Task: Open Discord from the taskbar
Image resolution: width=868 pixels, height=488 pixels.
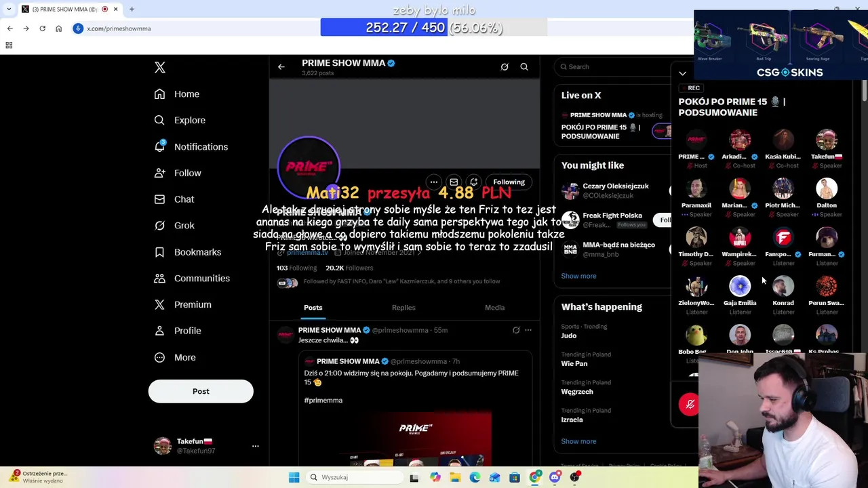Action: coord(555,478)
